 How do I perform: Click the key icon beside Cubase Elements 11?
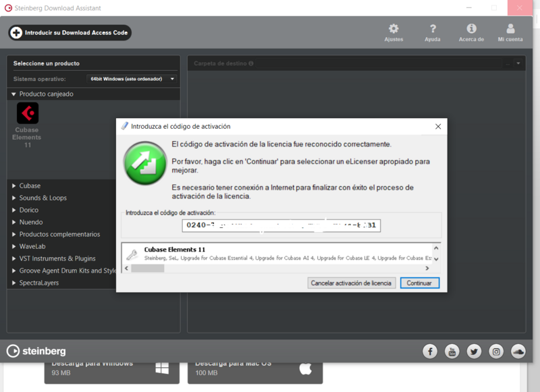pyautogui.click(x=132, y=254)
